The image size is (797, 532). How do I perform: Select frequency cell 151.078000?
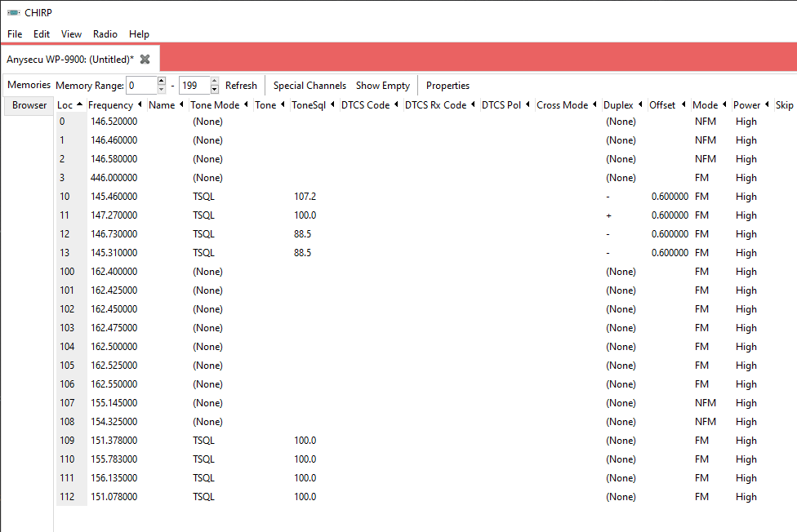coord(114,497)
